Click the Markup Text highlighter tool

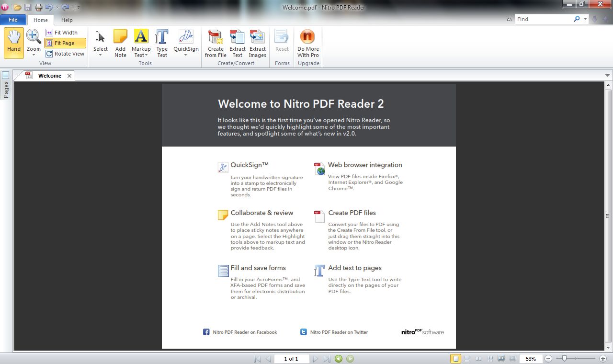[141, 43]
